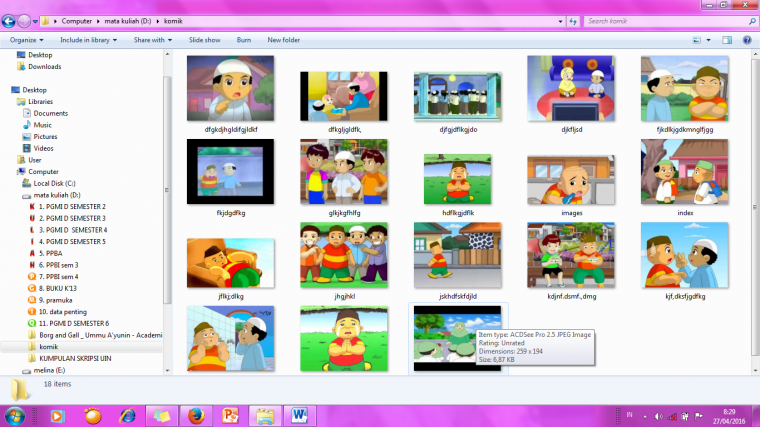Click the Action Center flag icon

[698, 416]
